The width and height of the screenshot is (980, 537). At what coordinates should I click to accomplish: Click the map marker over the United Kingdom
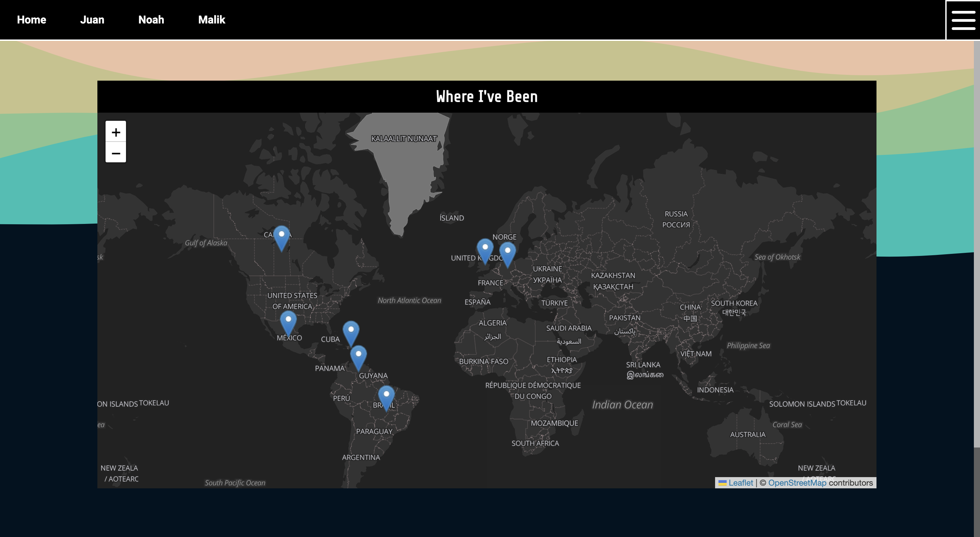click(x=485, y=250)
